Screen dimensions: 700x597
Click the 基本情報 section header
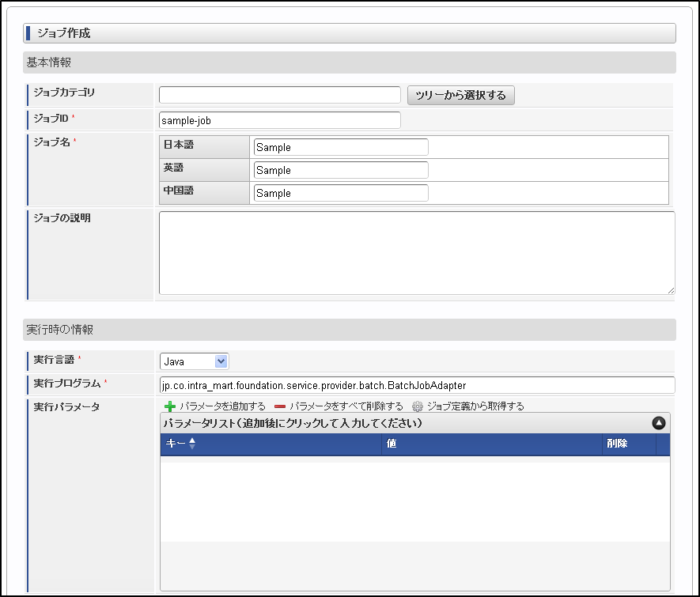tap(350, 62)
